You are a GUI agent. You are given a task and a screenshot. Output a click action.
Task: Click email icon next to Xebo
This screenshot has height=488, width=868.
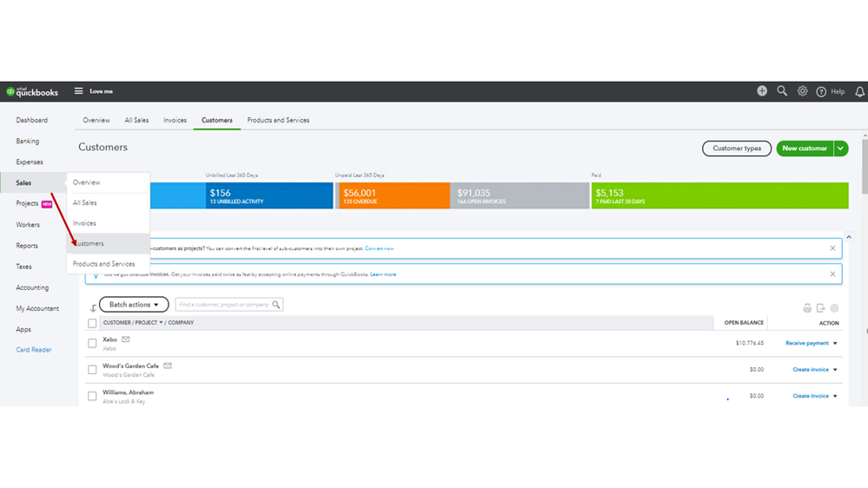(x=126, y=340)
